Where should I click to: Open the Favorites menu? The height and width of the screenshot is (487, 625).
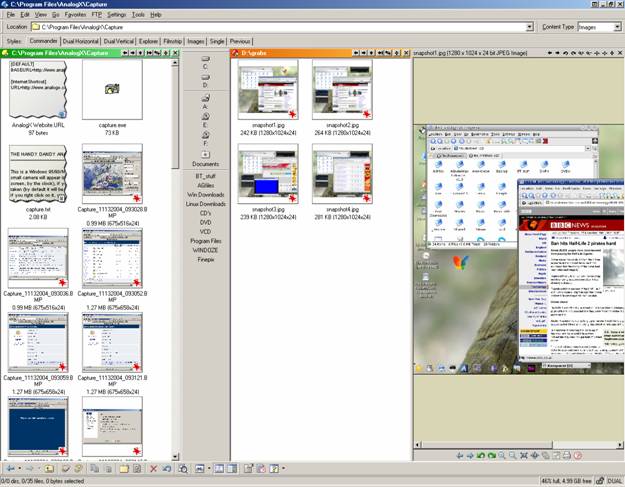pos(76,15)
